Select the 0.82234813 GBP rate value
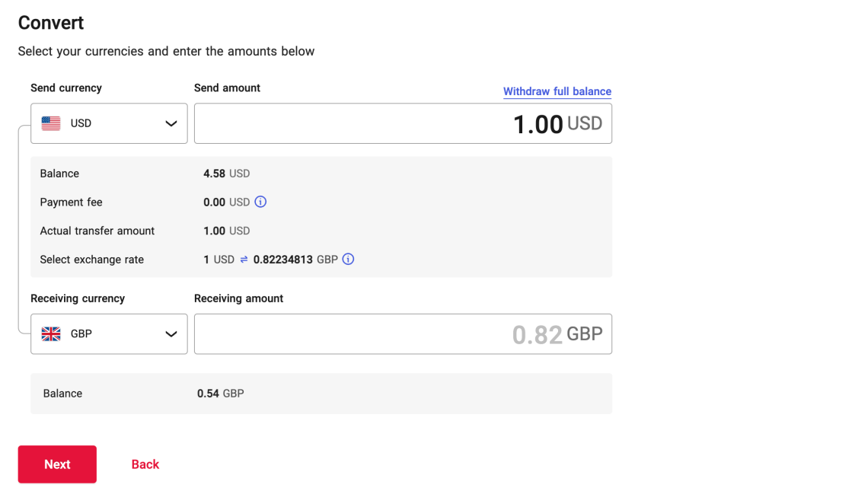Image resolution: width=855 pixels, height=504 pixels. pos(295,260)
